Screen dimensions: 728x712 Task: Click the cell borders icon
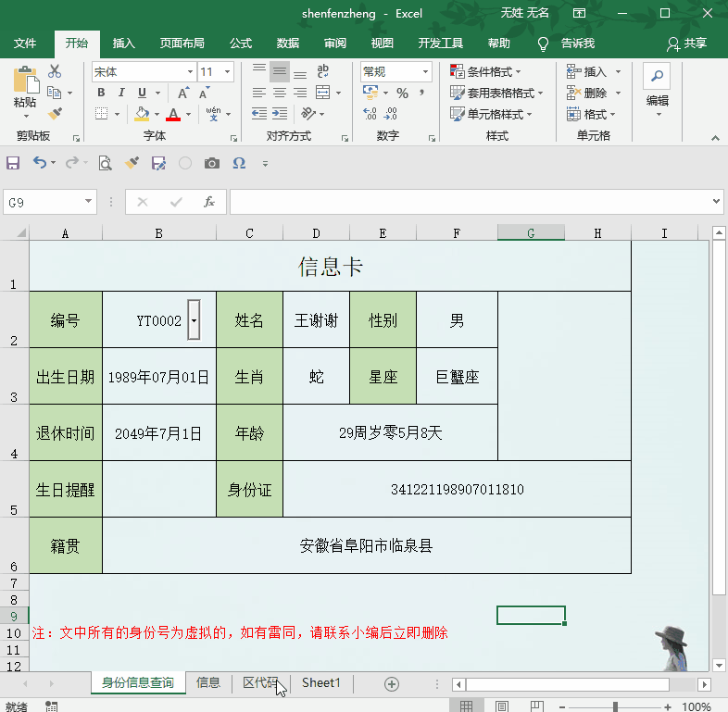[x=101, y=113]
